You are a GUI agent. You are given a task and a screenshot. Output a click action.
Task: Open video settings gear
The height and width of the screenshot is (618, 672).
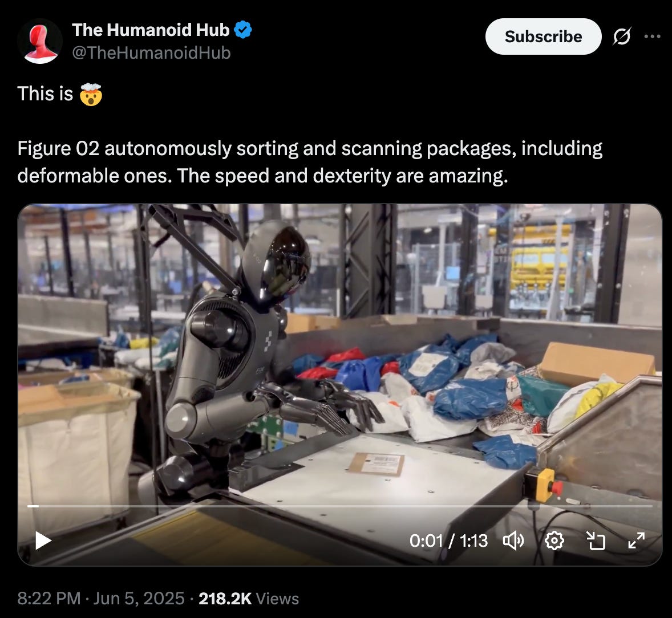(554, 540)
